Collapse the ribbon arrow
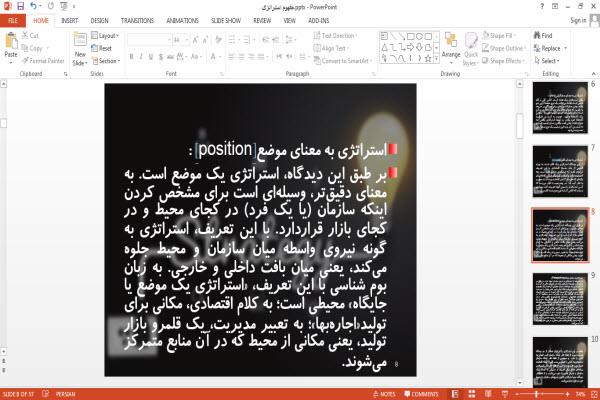The height and width of the screenshot is (400, 600). pyautogui.click(x=594, y=73)
